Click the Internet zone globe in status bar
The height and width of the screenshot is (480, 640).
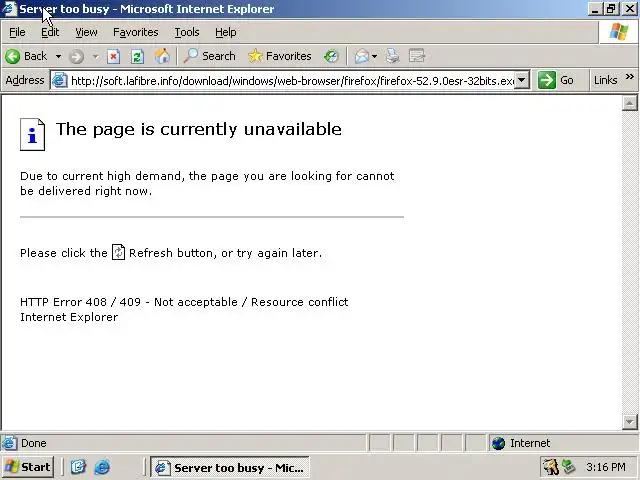(x=498, y=443)
